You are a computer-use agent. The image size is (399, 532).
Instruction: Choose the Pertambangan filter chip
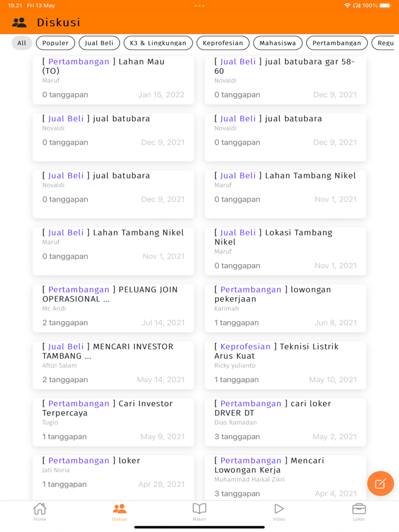[x=336, y=43]
